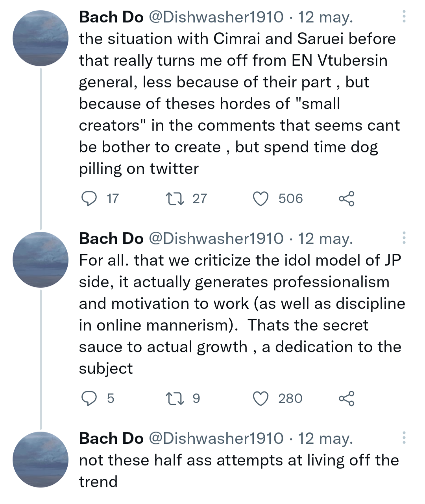
Task: Share the first tweet about EN Vtubers
Action: click(346, 199)
